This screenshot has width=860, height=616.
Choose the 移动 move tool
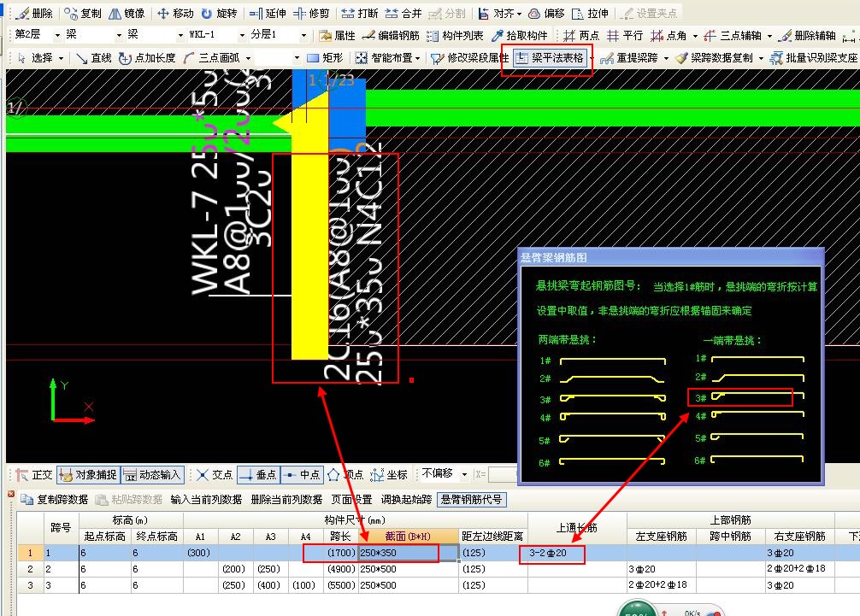click(x=175, y=13)
